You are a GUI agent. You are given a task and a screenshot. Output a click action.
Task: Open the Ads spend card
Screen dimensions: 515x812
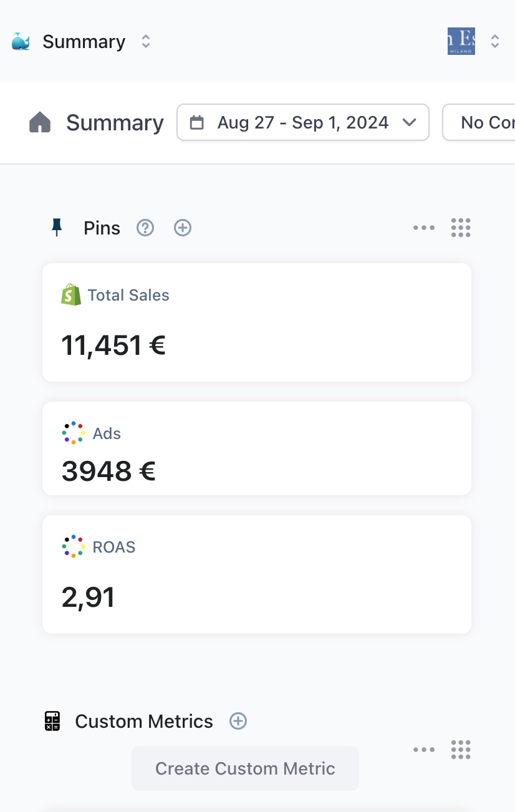pos(257,448)
